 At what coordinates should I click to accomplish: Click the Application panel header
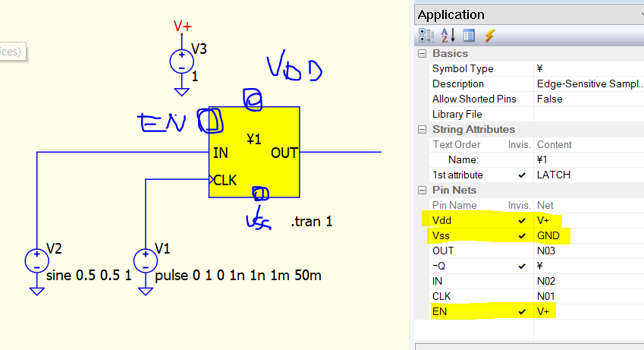529,15
